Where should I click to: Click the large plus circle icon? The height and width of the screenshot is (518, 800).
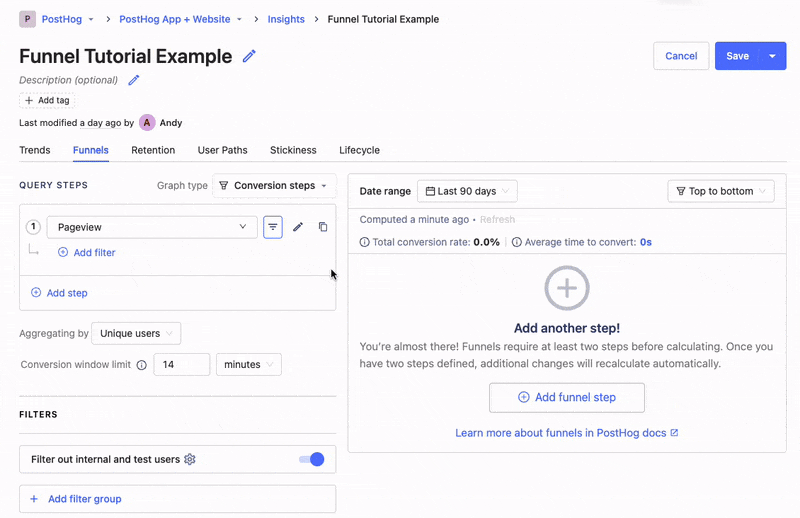pos(566,288)
